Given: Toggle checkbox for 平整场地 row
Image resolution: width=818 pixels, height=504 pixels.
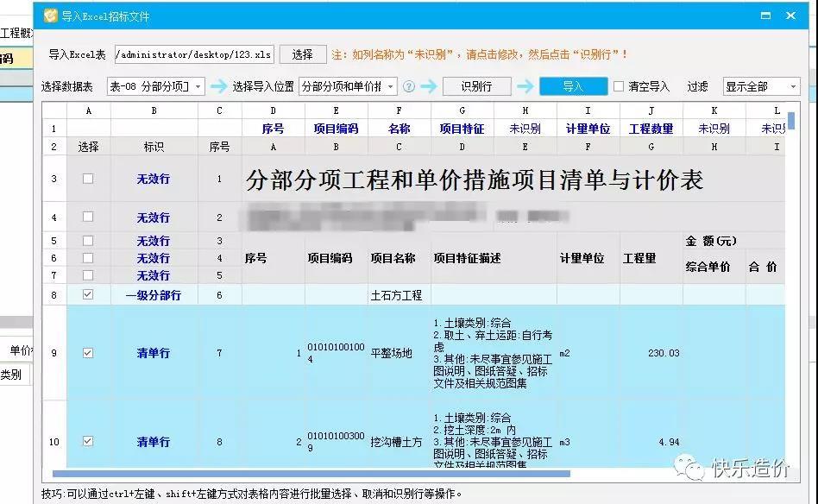Looking at the screenshot, I should 87,353.
